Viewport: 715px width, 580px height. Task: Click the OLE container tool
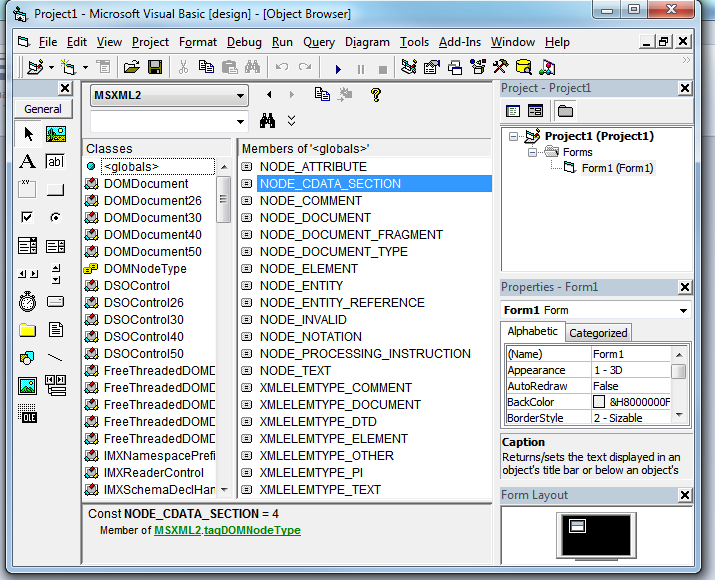click(x=27, y=414)
